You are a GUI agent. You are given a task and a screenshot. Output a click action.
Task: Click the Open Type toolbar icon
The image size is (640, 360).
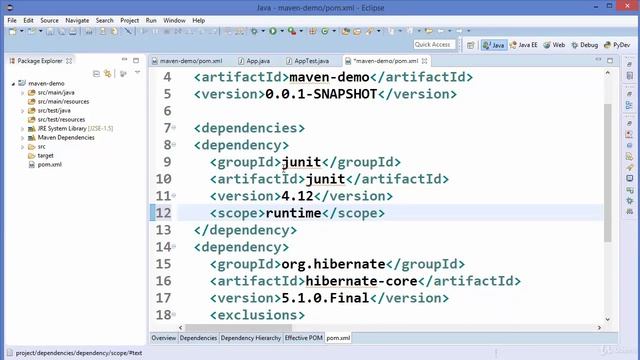coord(346,31)
